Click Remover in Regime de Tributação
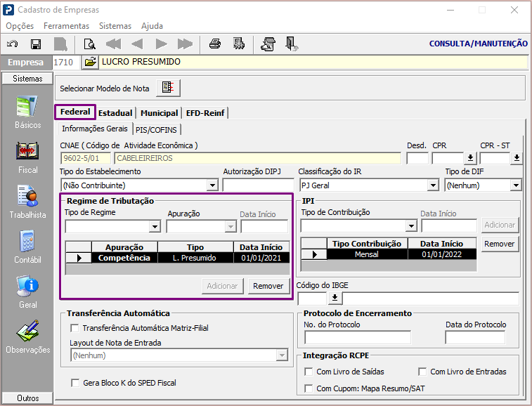532x406 pixels. pos(268,286)
